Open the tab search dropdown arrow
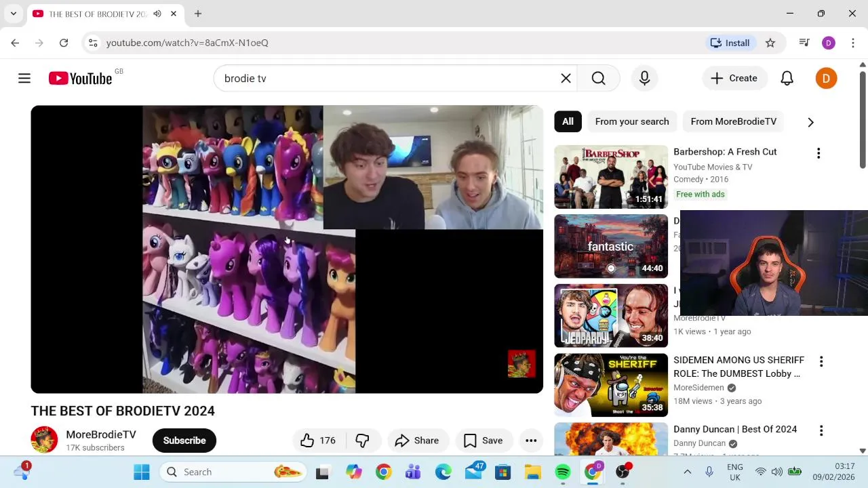Viewport: 868px width, 488px height. point(13,14)
